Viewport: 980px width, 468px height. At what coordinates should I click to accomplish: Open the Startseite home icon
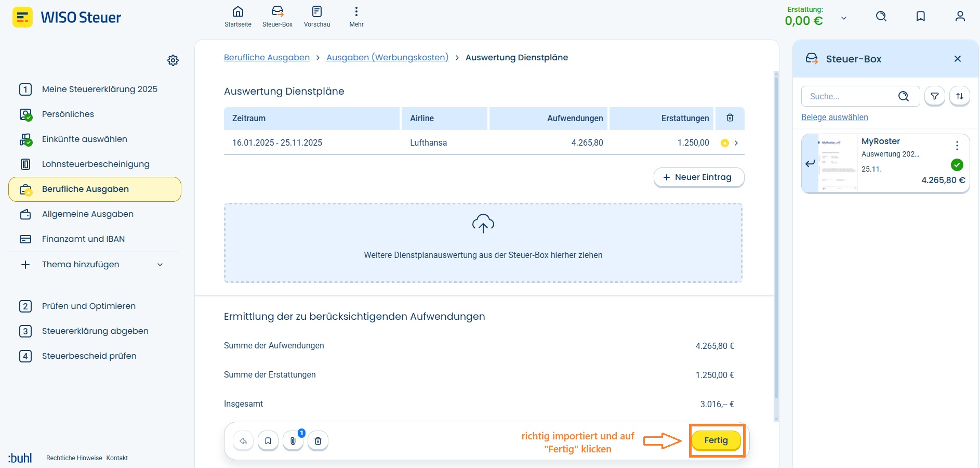pyautogui.click(x=238, y=17)
